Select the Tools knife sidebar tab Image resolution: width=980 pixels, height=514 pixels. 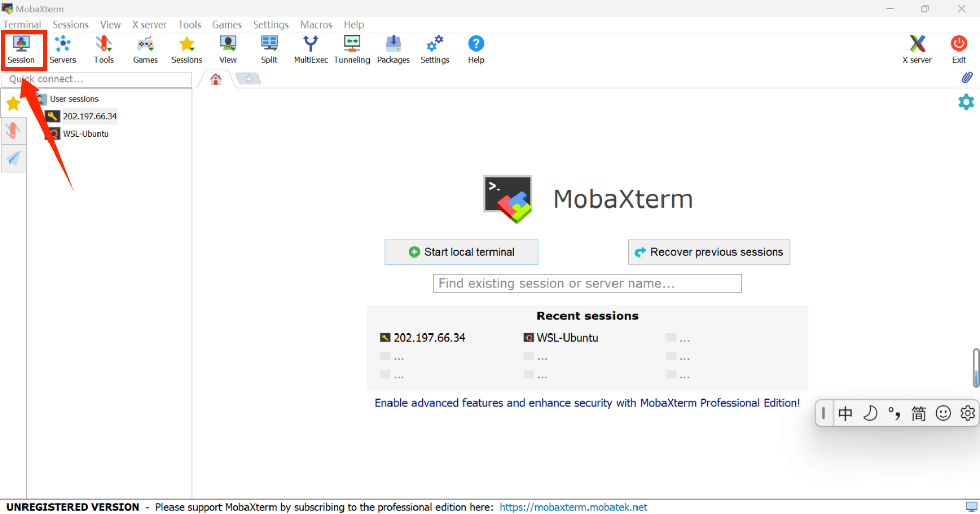(13, 131)
